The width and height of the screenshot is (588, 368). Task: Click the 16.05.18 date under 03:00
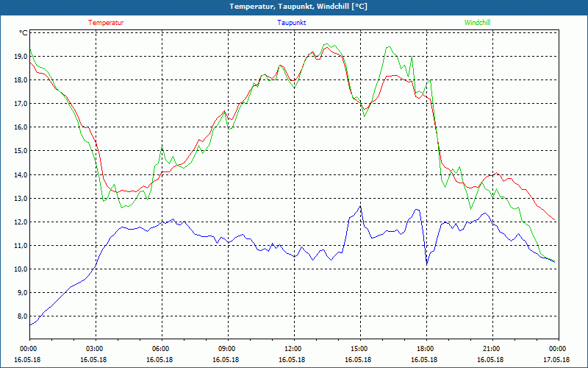(93, 360)
